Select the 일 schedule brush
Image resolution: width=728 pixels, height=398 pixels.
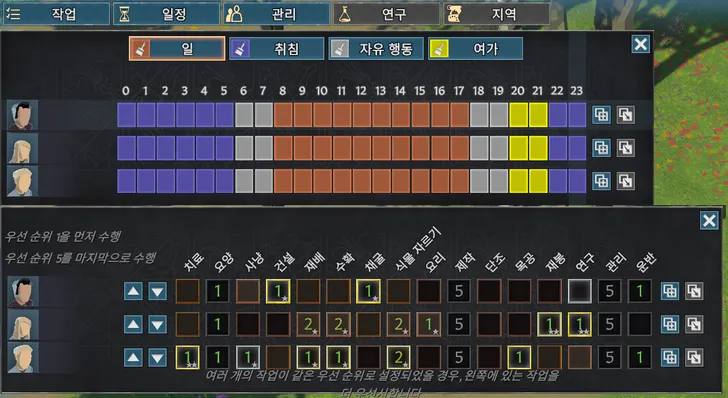(x=177, y=49)
